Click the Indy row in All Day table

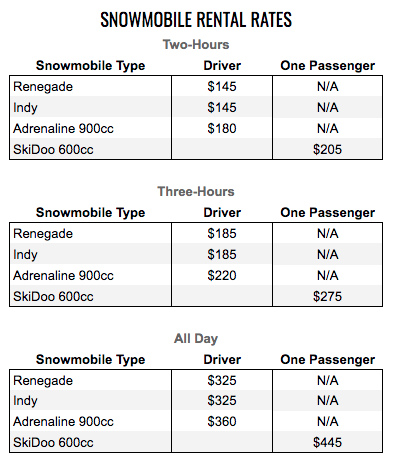coord(196,401)
